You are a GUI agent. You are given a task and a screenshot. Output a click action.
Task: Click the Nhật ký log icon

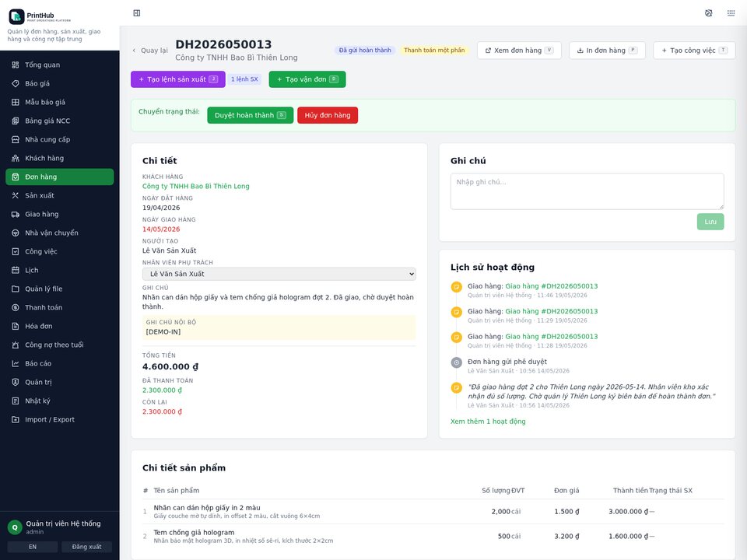click(16, 401)
